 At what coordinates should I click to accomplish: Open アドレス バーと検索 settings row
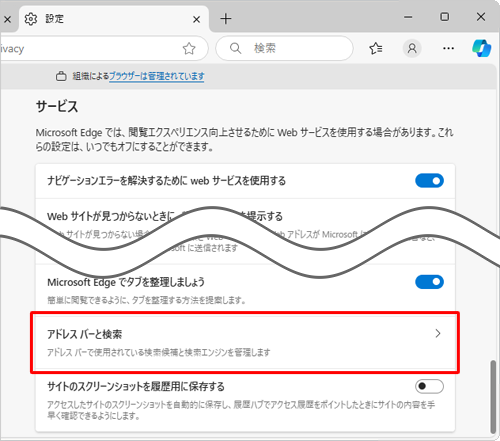(245, 342)
